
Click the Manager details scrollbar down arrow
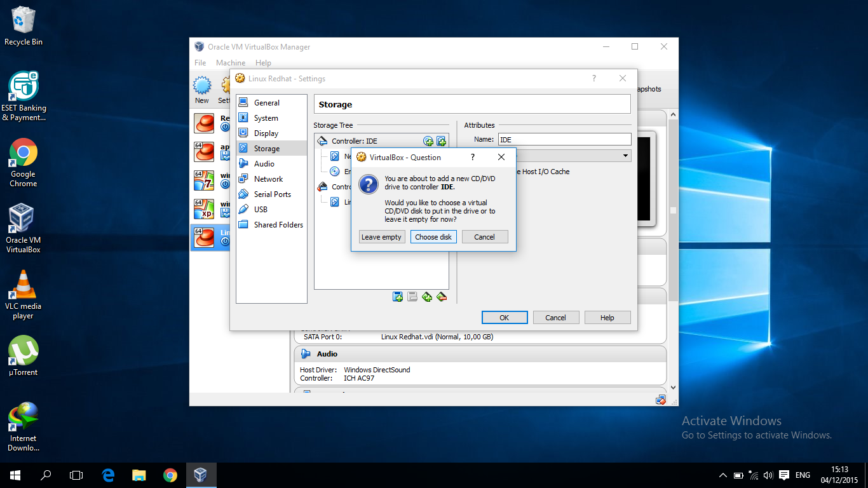(673, 388)
